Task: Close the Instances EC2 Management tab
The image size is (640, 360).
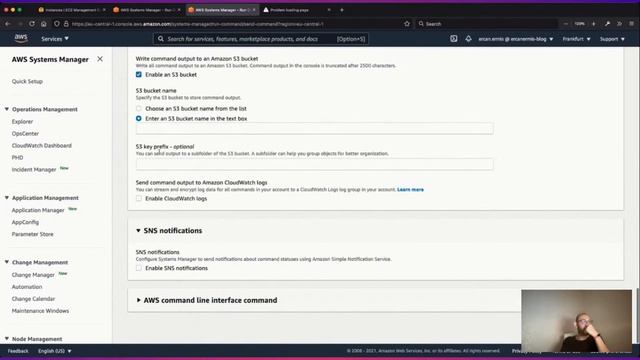Action: pyautogui.click(x=104, y=10)
